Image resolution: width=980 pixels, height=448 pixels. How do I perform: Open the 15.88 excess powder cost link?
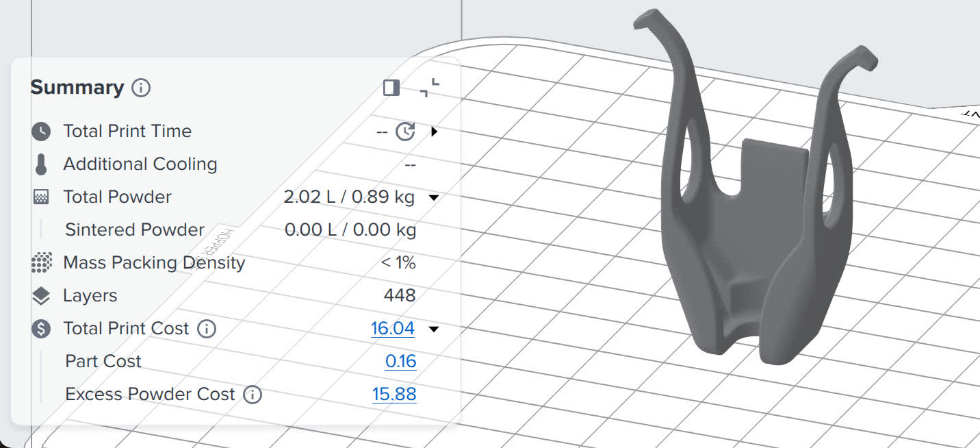coord(394,395)
